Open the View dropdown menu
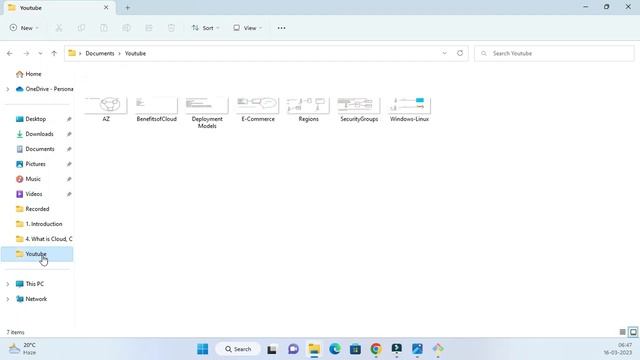The width and height of the screenshot is (640, 360). [x=247, y=28]
